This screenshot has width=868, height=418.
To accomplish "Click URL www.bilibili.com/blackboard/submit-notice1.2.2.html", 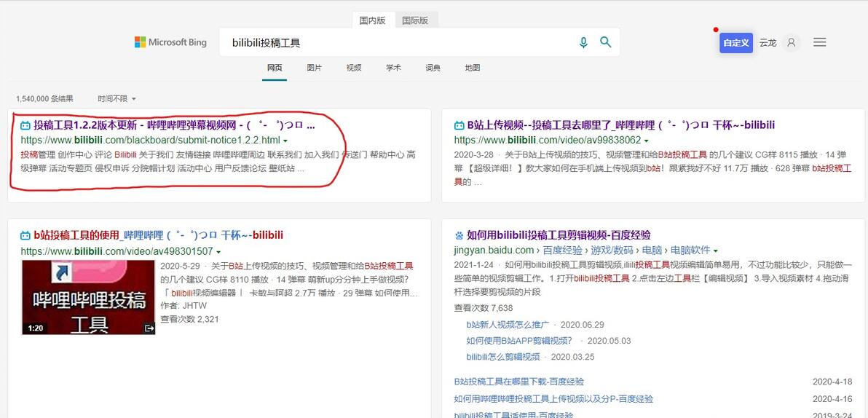I will point(151,140).
